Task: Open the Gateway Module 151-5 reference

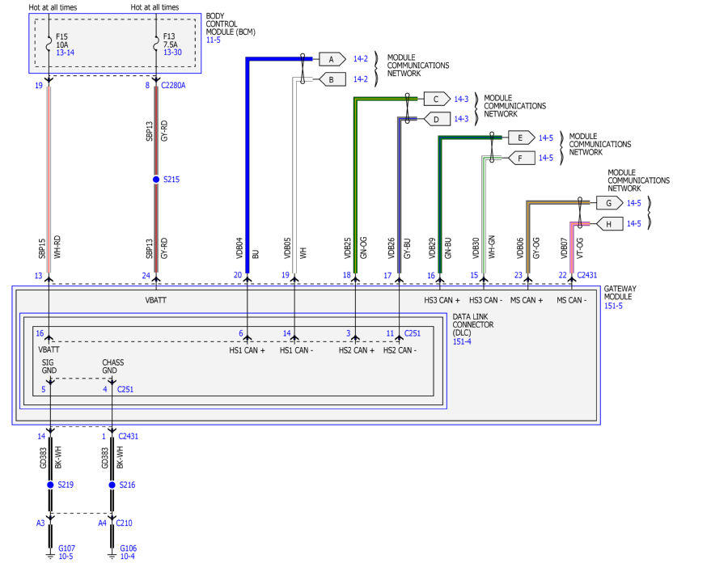Action: click(x=614, y=307)
